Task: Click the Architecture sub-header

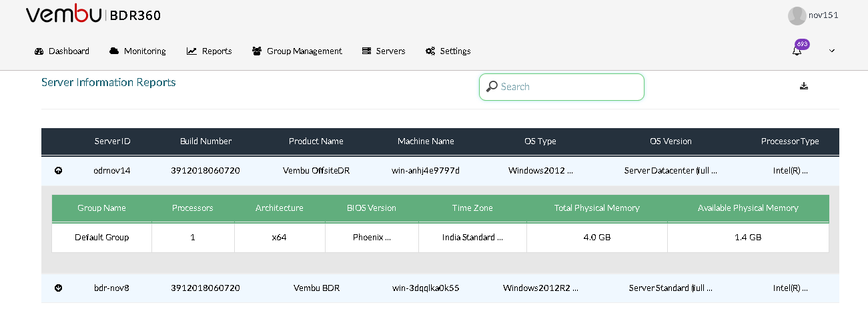Action: (280, 208)
